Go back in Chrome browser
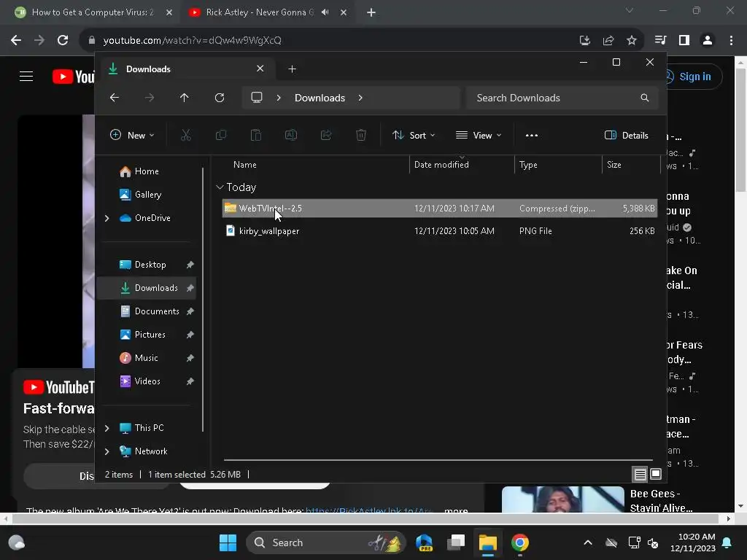The image size is (747, 560). point(16,40)
